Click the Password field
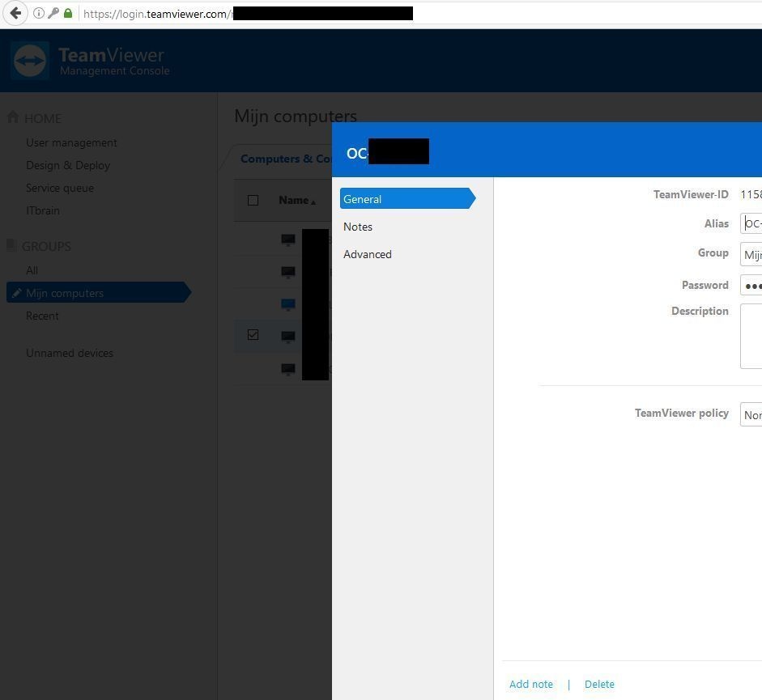 coord(751,285)
